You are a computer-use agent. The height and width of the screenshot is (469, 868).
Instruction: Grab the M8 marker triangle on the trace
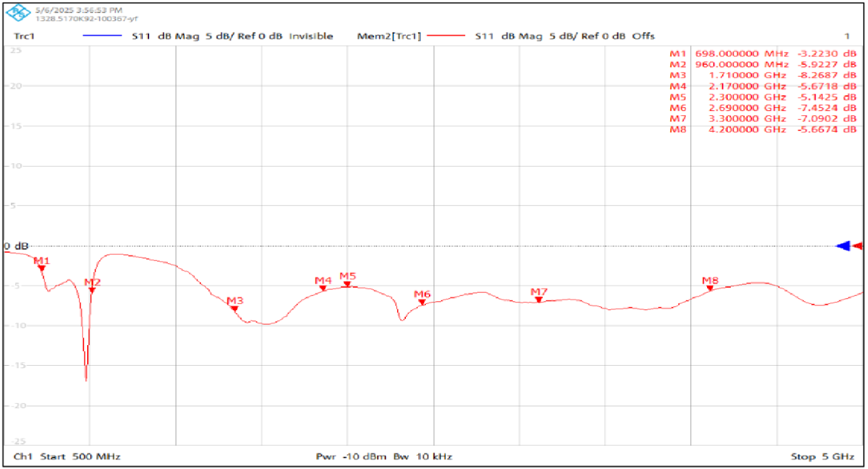(x=710, y=288)
